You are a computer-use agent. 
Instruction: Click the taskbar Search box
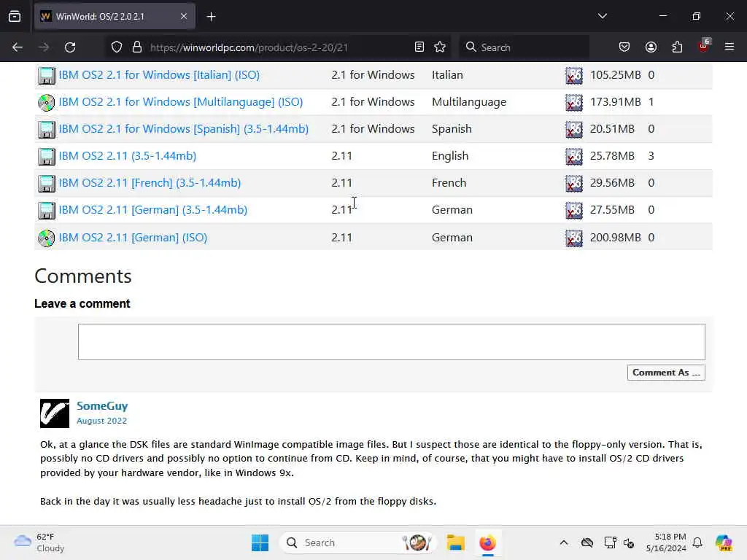pyautogui.click(x=357, y=542)
